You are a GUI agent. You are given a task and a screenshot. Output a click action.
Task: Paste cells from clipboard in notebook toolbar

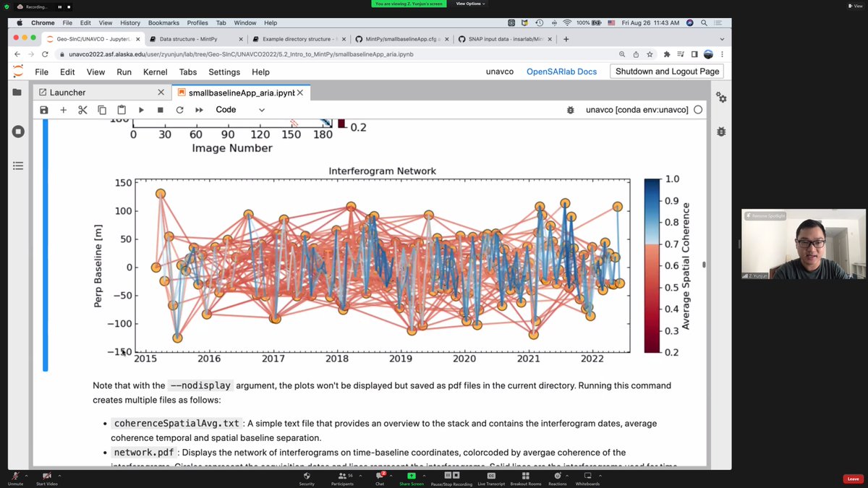[122, 110]
